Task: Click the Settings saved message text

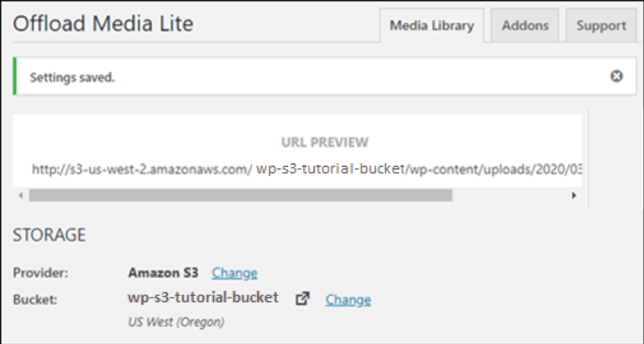Action: click(x=73, y=77)
